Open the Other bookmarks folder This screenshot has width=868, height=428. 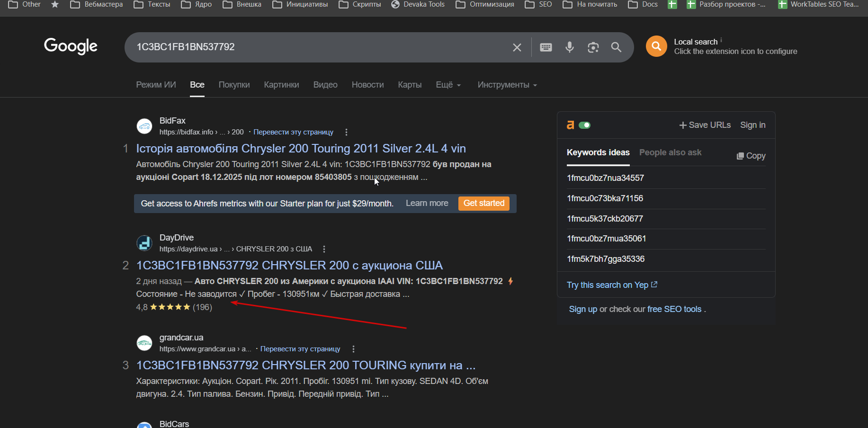(24, 4)
